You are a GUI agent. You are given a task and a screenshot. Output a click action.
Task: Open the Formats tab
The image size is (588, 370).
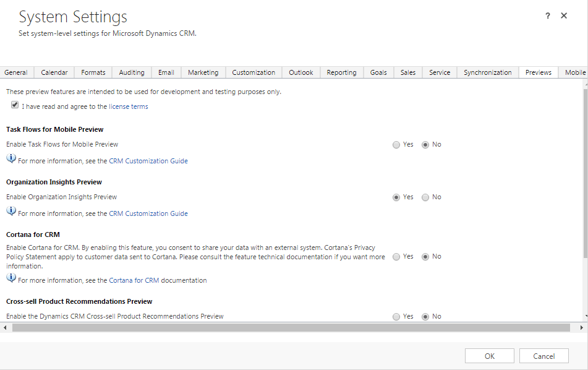coord(93,72)
